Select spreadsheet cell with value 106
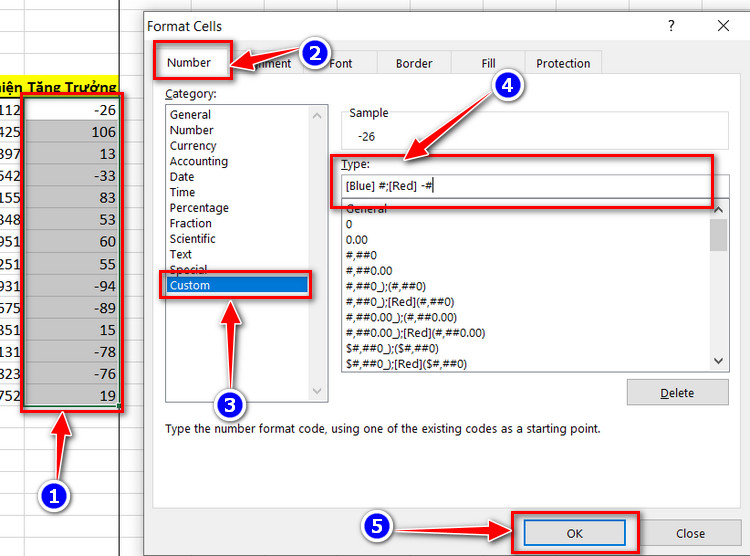The height and width of the screenshot is (556, 750). [72, 132]
